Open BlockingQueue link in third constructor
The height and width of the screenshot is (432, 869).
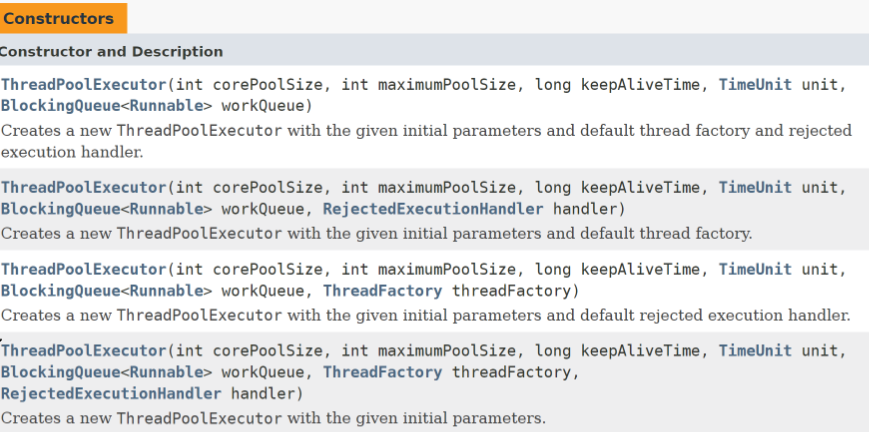coord(60,291)
